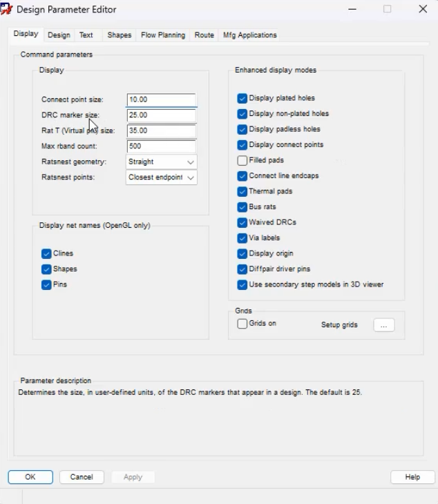The image size is (438, 504).
Task: Toggle Diffpair driver pins checkbox
Action: [242, 269]
